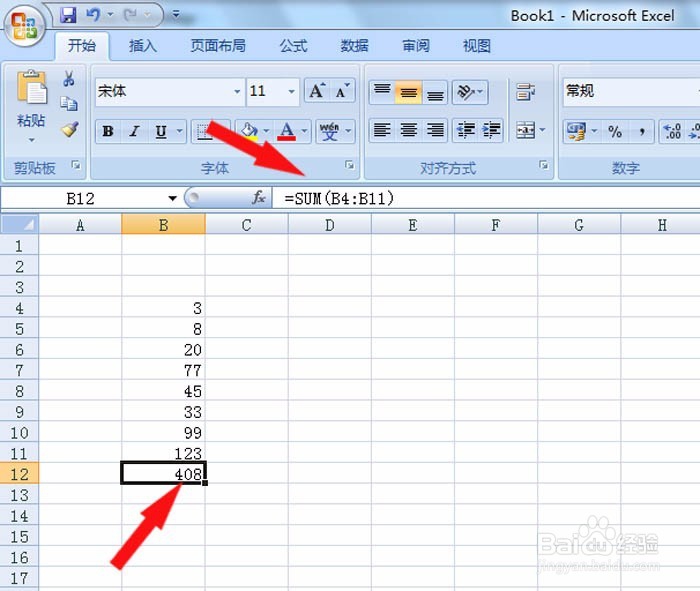Save the workbook with floppy icon
Viewport: 700px width, 591px height.
click(68, 15)
